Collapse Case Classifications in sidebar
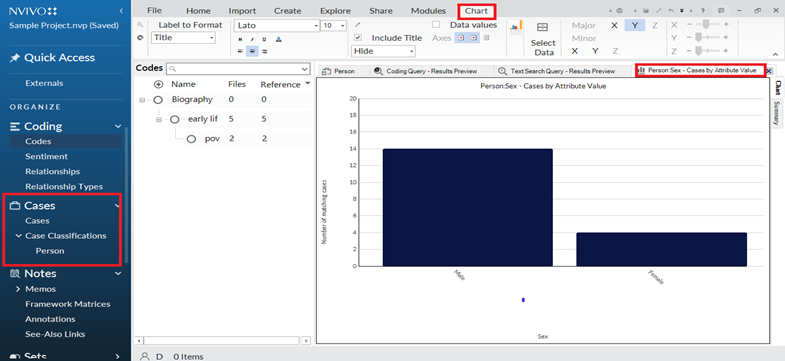785x361 pixels. coord(19,236)
